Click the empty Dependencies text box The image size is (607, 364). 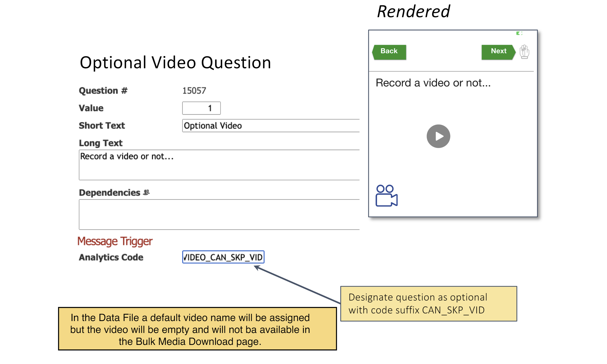coord(219,214)
